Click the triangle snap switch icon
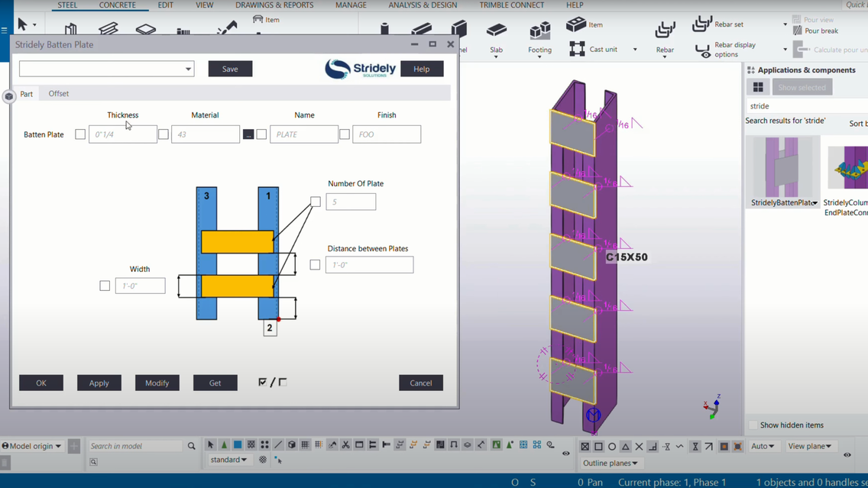The image size is (868, 488). point(626,447)
